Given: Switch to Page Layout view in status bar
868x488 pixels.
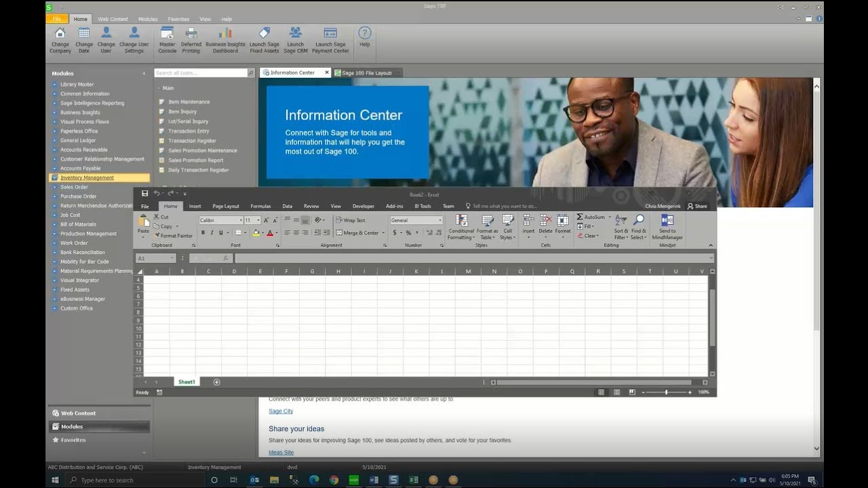Looking at the screenshot, I should pos(616,392).
